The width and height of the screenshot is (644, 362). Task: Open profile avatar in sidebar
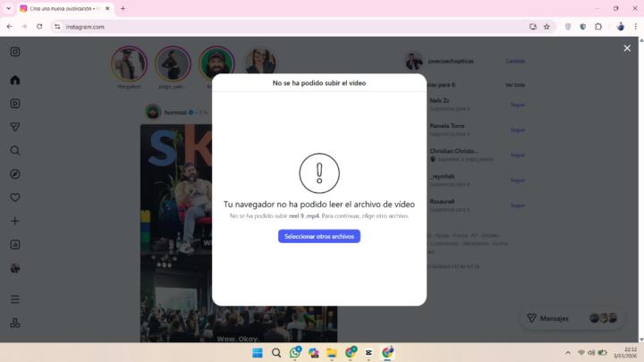[x=15, y=268]
